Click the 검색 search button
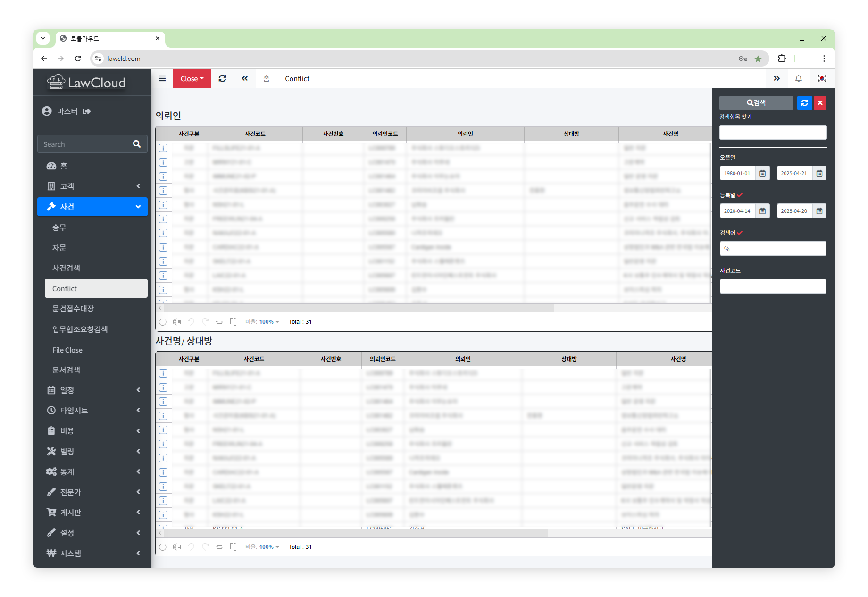868x597 pixels. tap(756, 103)
